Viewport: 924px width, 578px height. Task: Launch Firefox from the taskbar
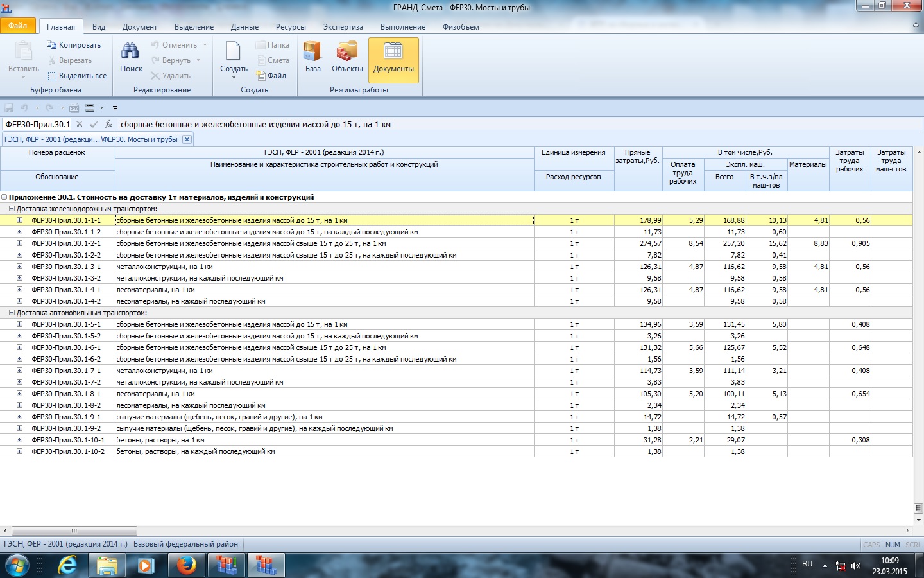(186, 565)
